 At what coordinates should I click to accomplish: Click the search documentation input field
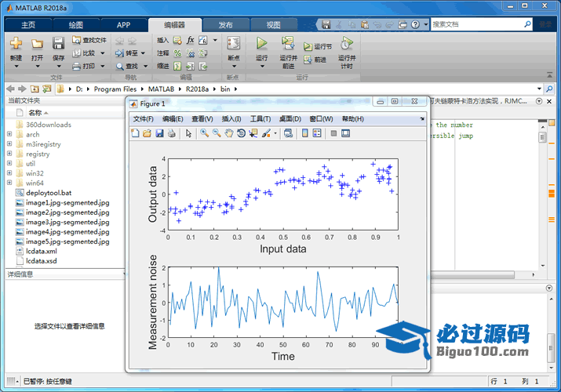point(477,24)
